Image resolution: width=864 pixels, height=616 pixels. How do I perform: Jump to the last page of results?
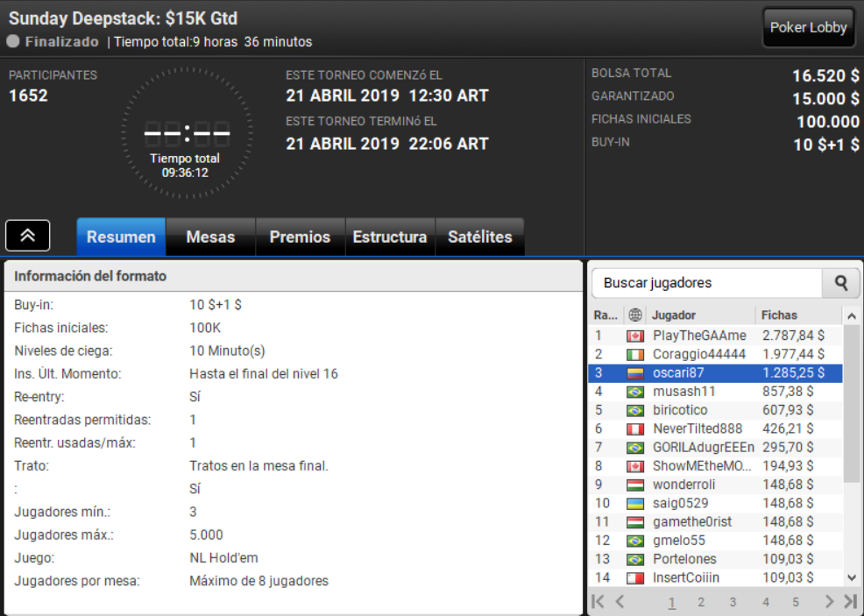850,602
